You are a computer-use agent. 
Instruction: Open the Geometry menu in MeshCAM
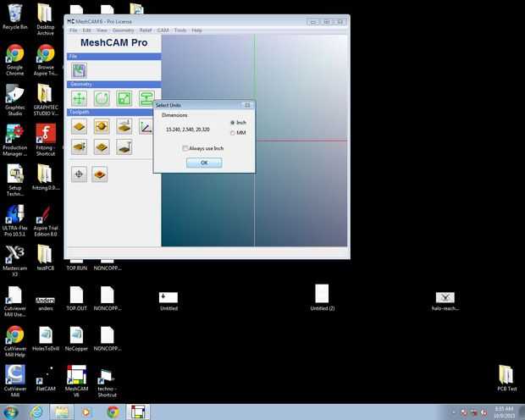[124, 30]
